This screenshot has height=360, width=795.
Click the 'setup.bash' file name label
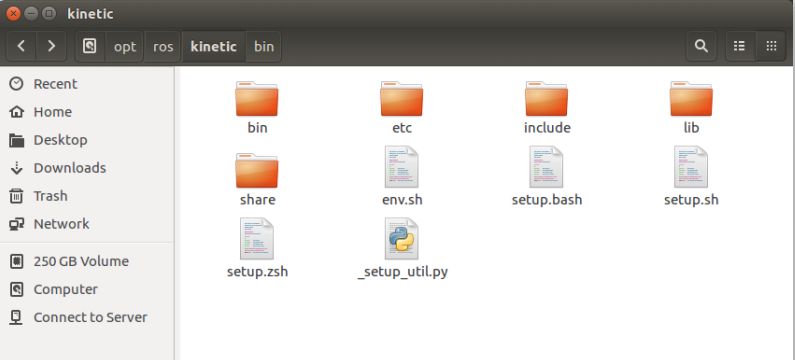(547, 200)
